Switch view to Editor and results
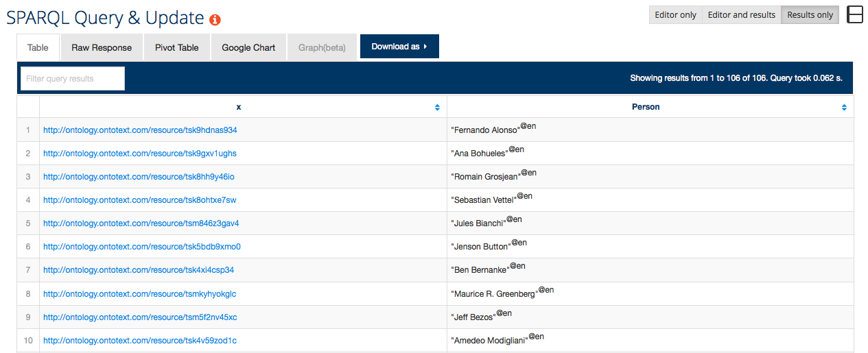Screen dimensions: 868x353 [742, 15]
